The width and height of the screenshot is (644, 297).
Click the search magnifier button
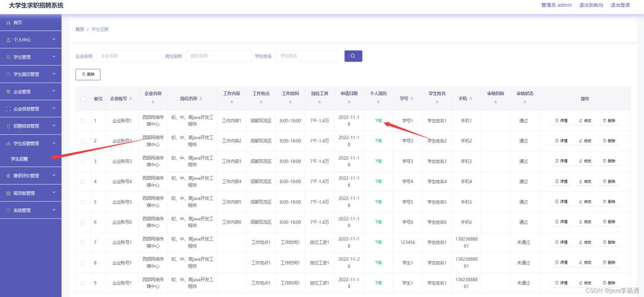click(353, 56)
